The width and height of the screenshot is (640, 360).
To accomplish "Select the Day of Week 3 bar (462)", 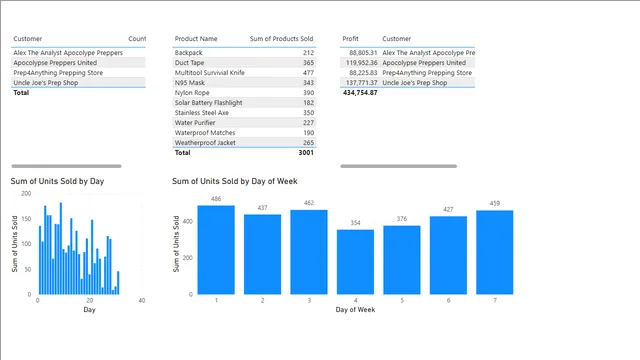I will 309,252.
